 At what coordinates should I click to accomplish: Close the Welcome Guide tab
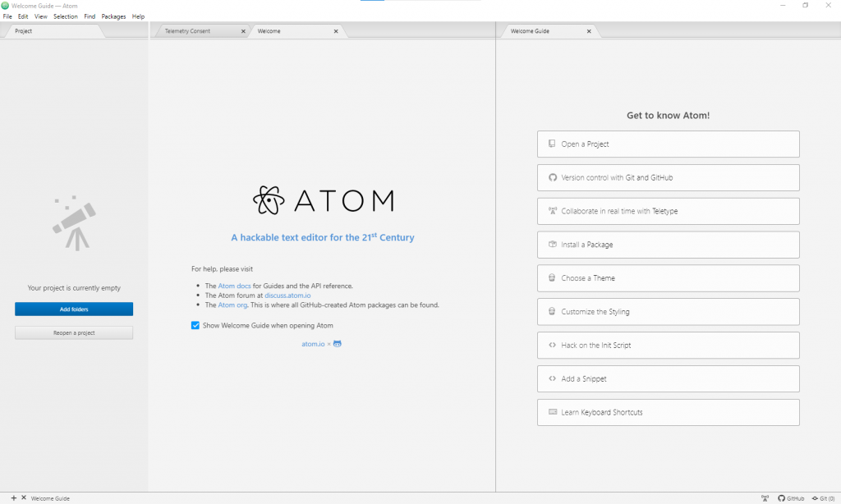[x=589, y=31]
